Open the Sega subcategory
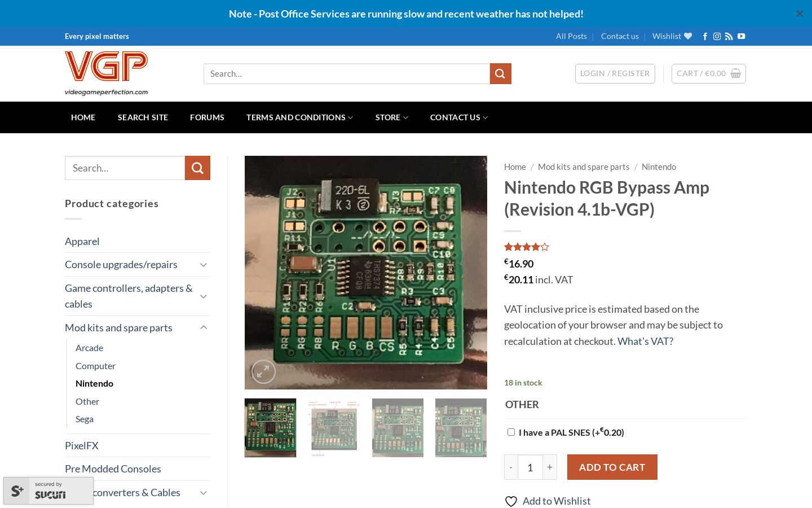This screenshot has height=508, width=812. tap(85, 419)
